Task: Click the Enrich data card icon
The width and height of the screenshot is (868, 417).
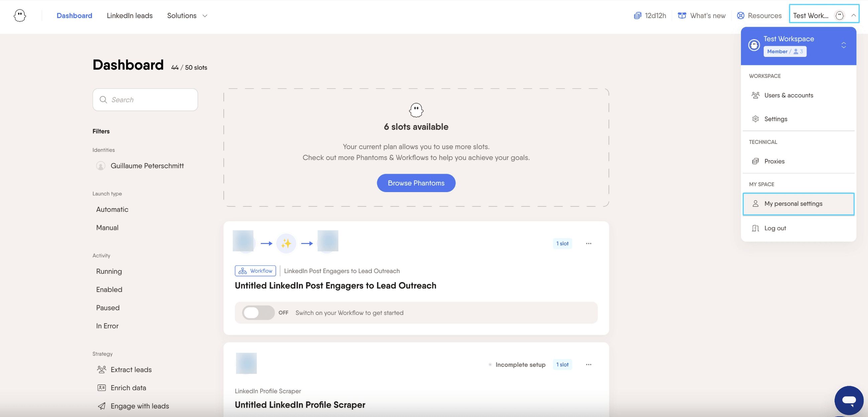Action: [x=101, y=388]
